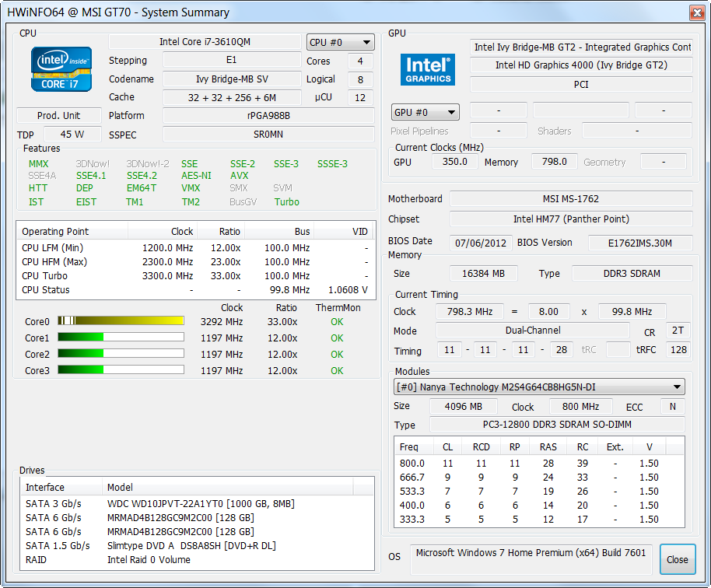Select the 533.3 frequency timing row
This screenshot has height=588, width=711.
[x=539, y=492]
